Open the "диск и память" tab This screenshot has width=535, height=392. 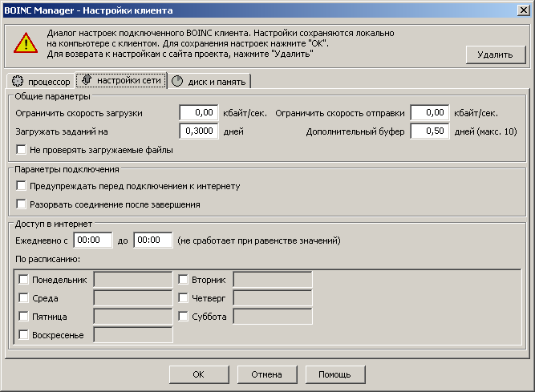point(210,81)
